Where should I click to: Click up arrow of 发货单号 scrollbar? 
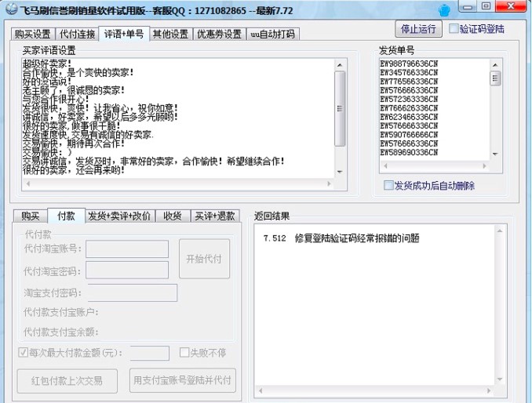pos(495,65)
